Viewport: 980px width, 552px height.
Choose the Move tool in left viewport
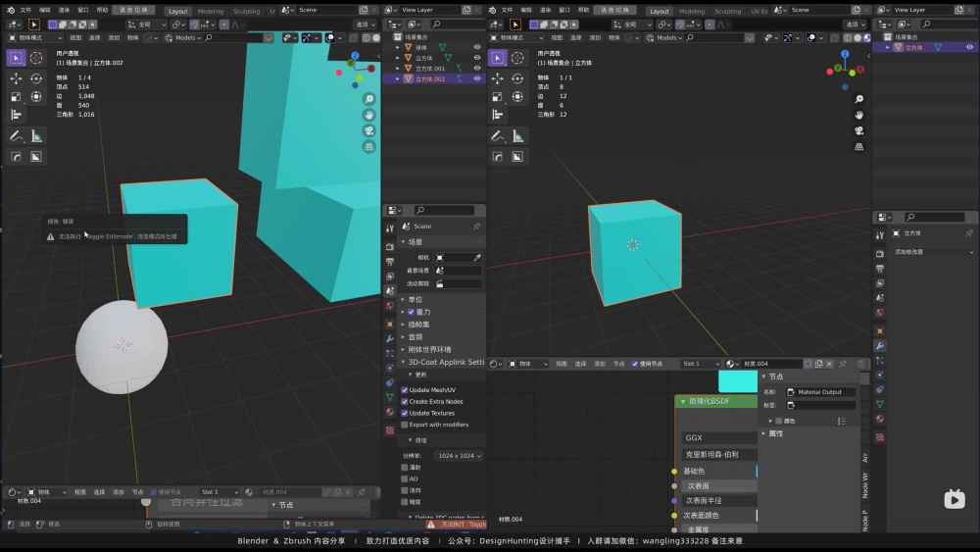(x=17, y=78)
